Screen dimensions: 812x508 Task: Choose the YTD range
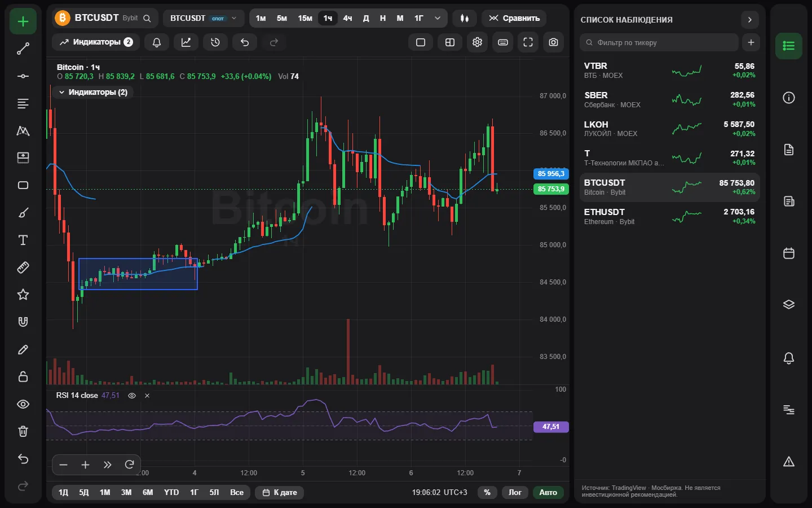[x=171, y=492]
